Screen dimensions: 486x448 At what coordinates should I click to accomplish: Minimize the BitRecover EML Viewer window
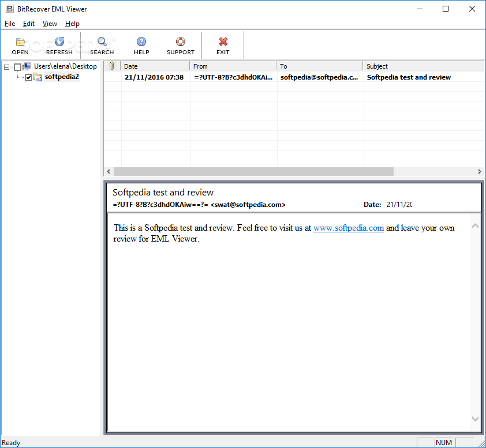point(420,9)
